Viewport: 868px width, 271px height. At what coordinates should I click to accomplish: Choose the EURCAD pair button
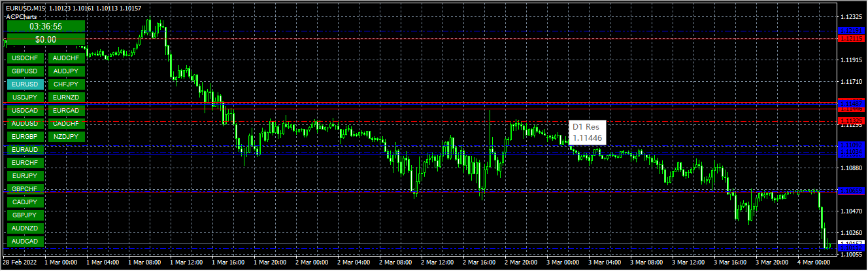pos(66,110)
